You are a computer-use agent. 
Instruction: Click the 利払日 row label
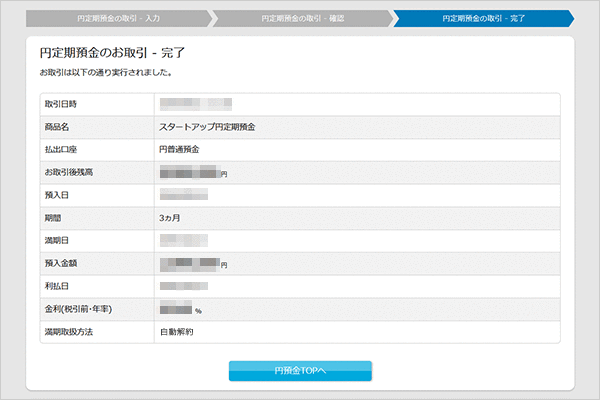pyautogui.click(x=55, y=286)
